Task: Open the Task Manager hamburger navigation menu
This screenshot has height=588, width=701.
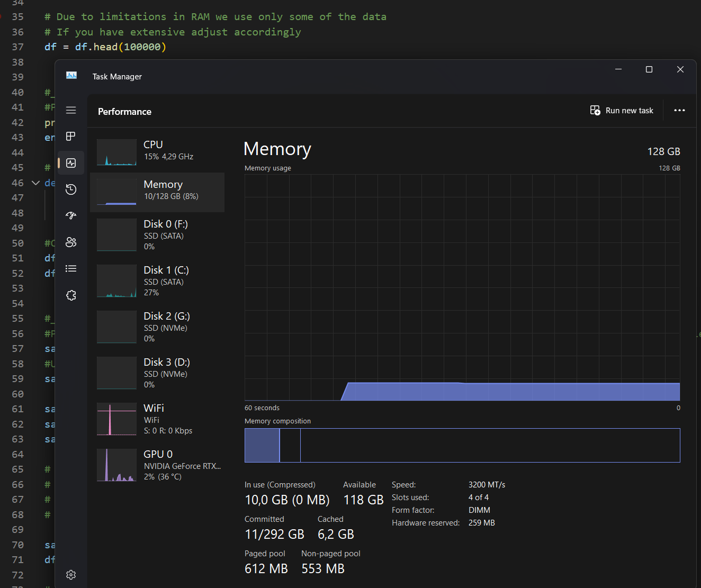Action: (x=71, y=110)
